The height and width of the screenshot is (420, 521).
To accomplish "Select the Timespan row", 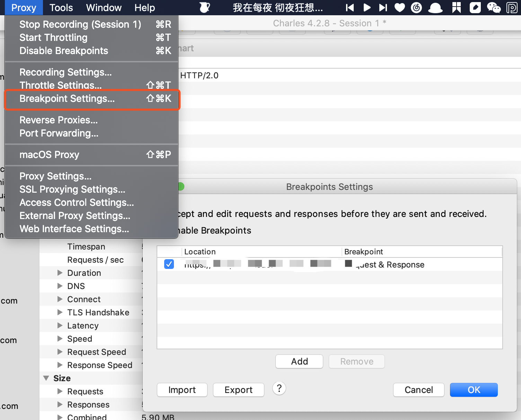I will [x=91, y=246].
